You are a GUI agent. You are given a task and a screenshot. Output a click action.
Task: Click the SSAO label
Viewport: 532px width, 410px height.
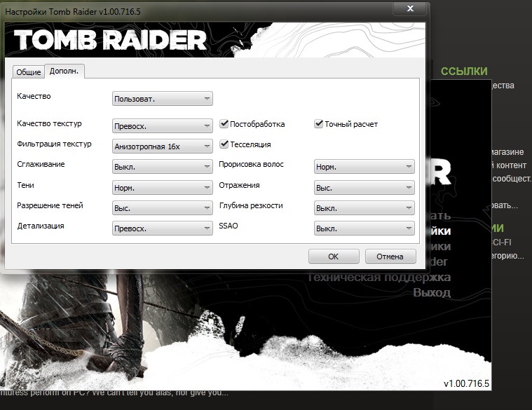229,226
